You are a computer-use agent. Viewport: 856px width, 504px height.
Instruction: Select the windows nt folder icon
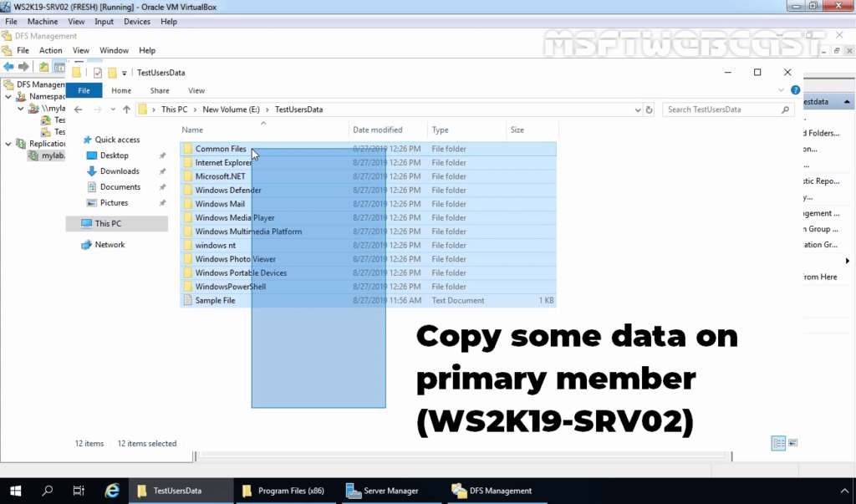(x=188, y=245)
